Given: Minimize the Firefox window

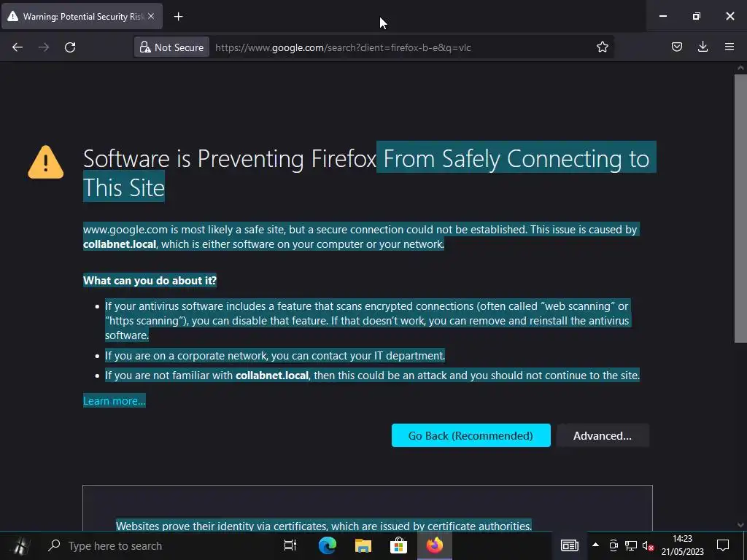Looking at the screenshot, I should (662, 16).
